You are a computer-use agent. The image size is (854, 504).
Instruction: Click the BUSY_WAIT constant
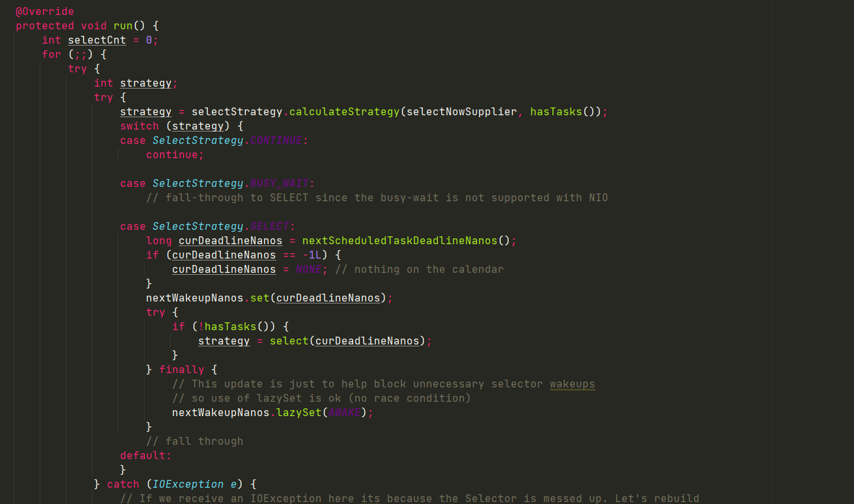pyautogui.click(x=279, y=183)
